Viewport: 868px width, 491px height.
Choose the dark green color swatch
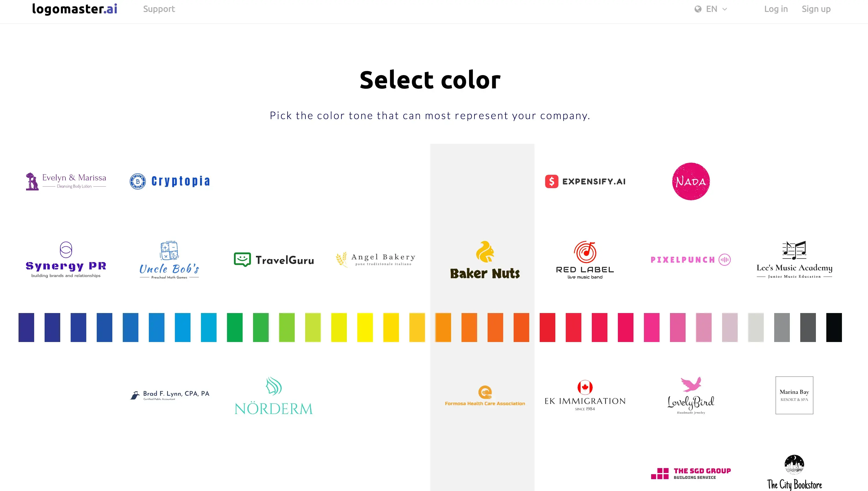[x=235, y=327]
